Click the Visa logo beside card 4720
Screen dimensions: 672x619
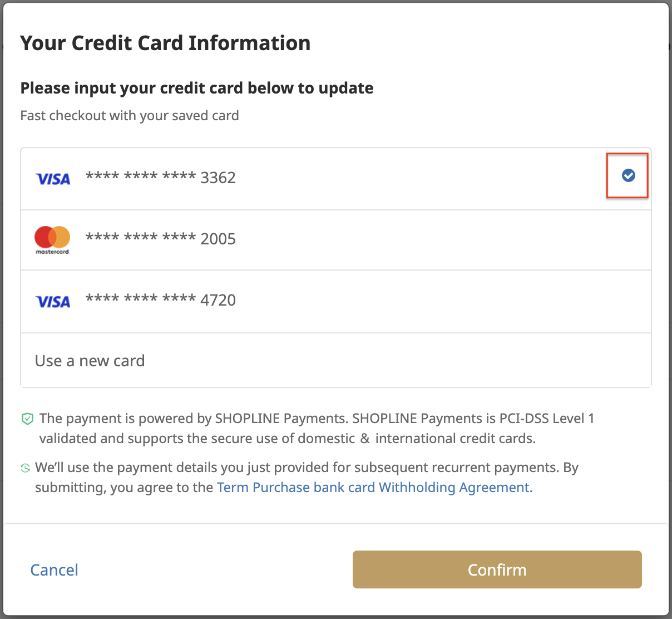coord(53,302)
